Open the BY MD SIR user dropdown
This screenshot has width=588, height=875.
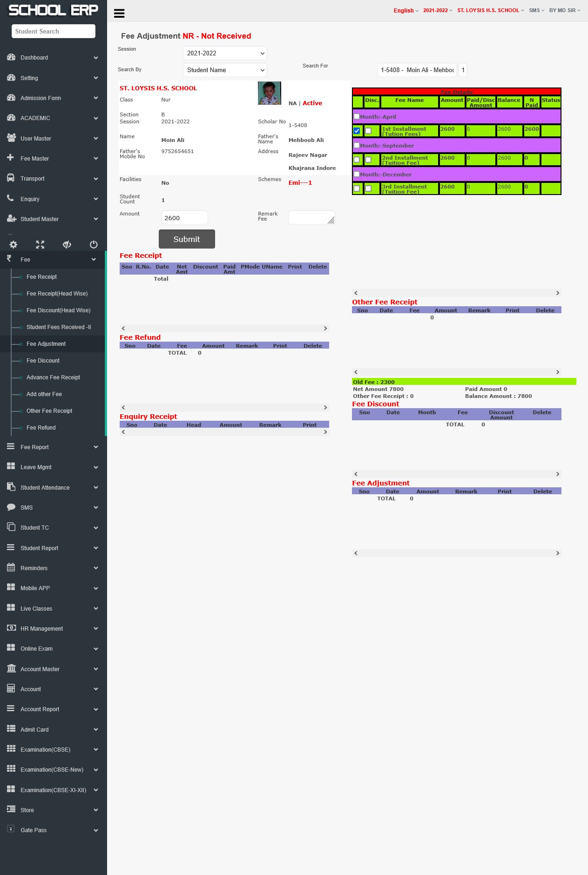tap(565, 10)
